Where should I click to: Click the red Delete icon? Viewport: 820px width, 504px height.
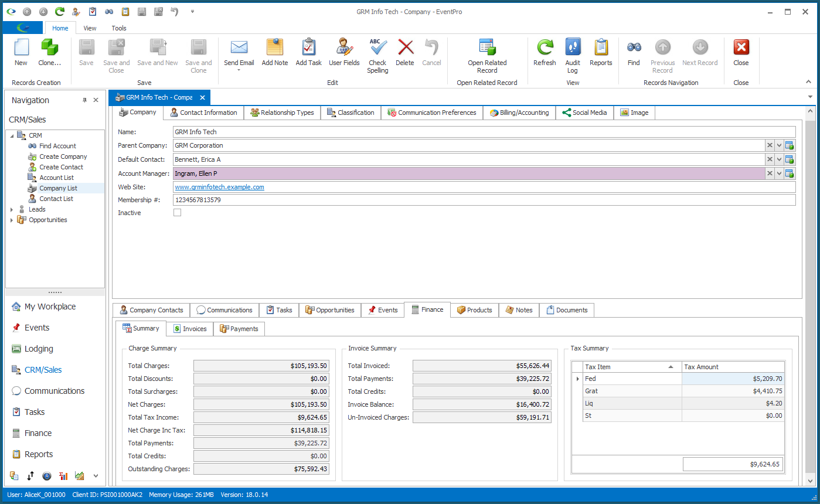pyautogui.click(x=405, y=47)
